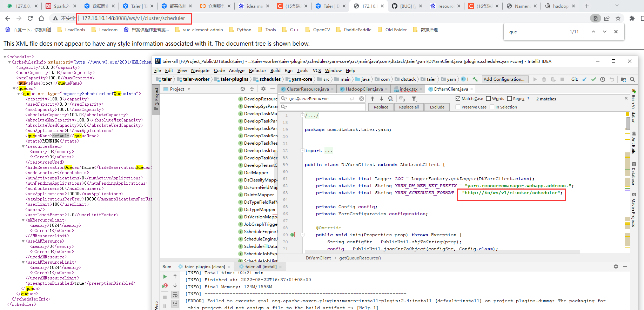Click the Chrome address bar URL
The image size is (644, 310).
[133, 18]
